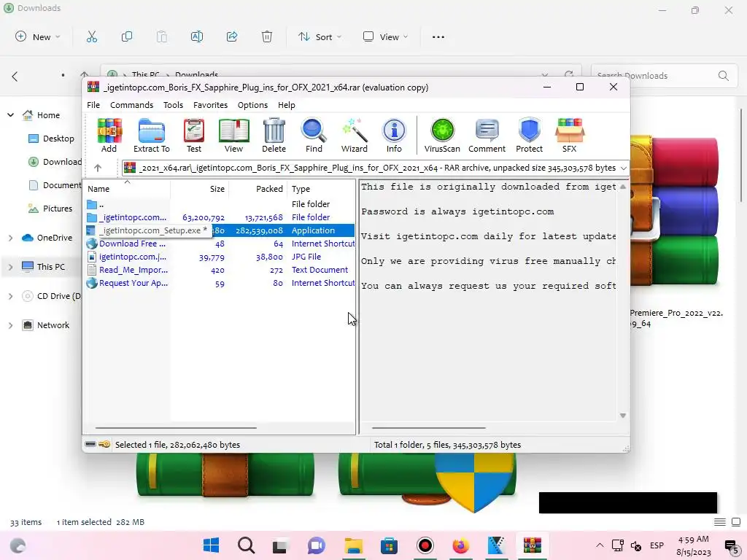Open the Tools menu
The image size is (747, 560).
[x=173, y=105]
